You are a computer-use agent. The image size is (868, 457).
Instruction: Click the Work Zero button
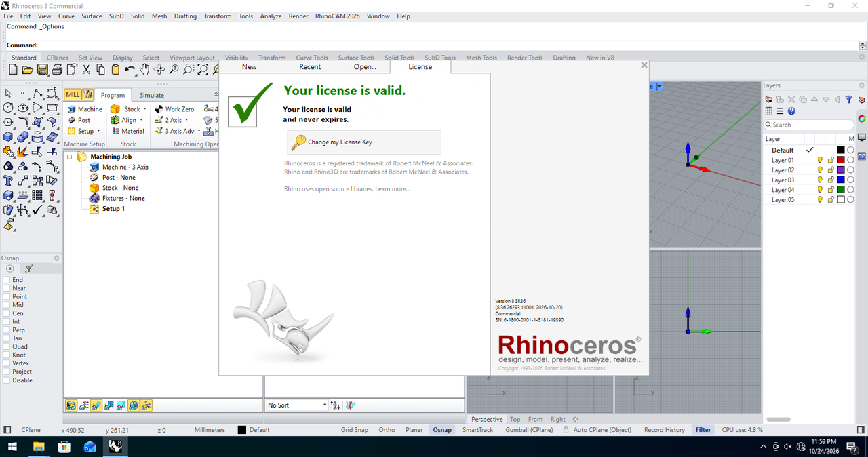(x=174, y=109)
